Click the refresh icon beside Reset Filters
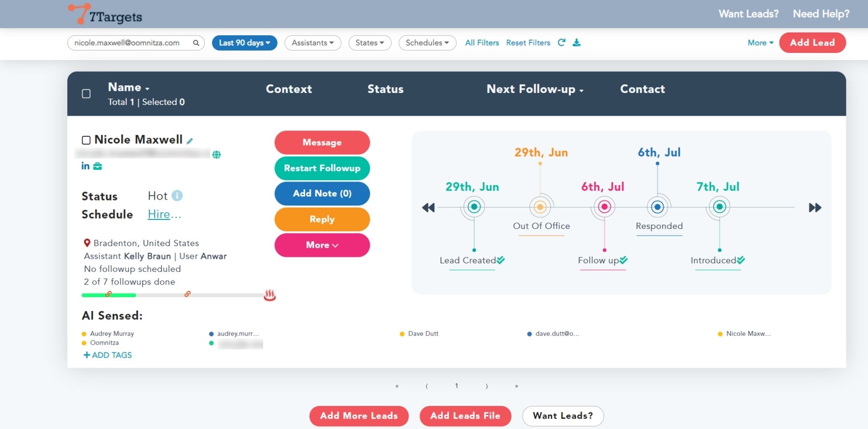868x429 pixels. [x=561, y=42]
